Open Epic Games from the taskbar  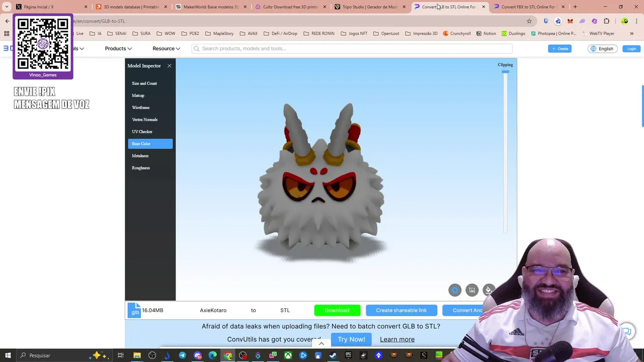[348, 355]
